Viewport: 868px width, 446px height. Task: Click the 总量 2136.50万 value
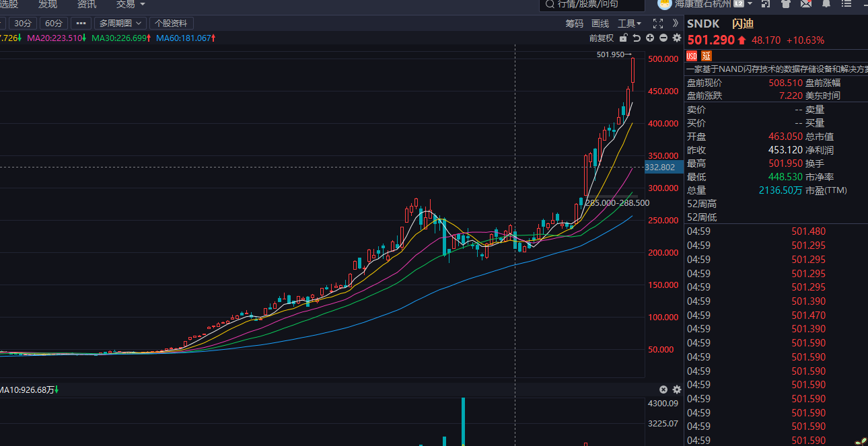[x=781, y=190]
